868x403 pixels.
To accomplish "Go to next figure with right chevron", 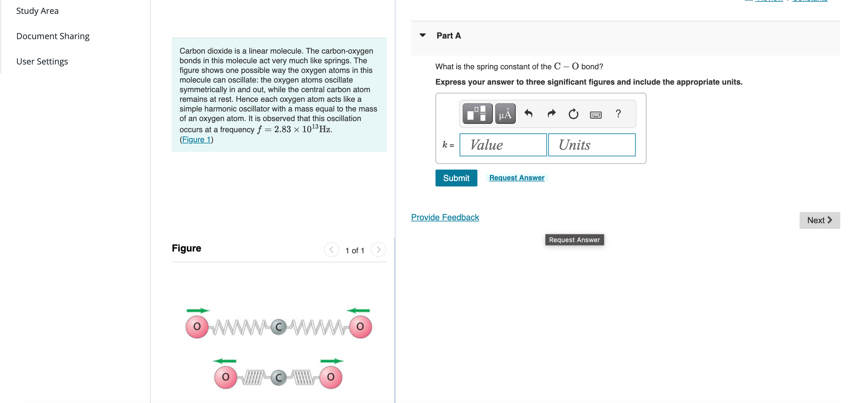I will pos(379,249).
